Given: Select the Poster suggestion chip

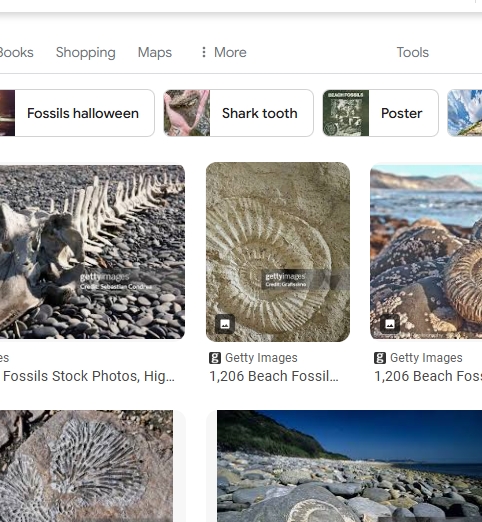Looking at the screenshot, I should (x=380, y=113).
